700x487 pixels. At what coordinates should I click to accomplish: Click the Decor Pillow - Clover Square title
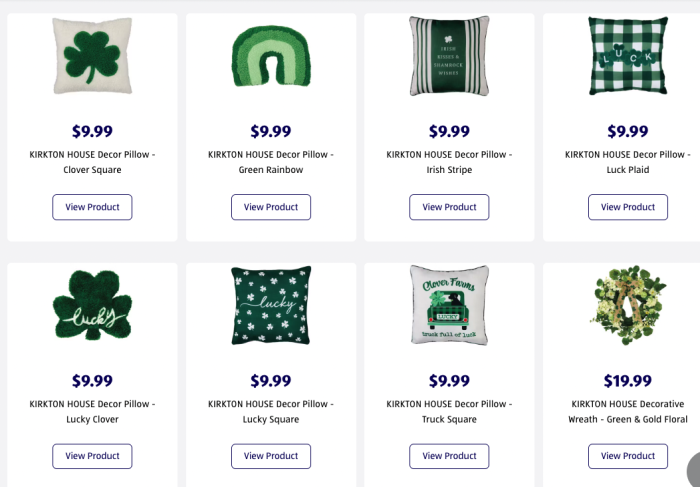(x=92, y=162)
